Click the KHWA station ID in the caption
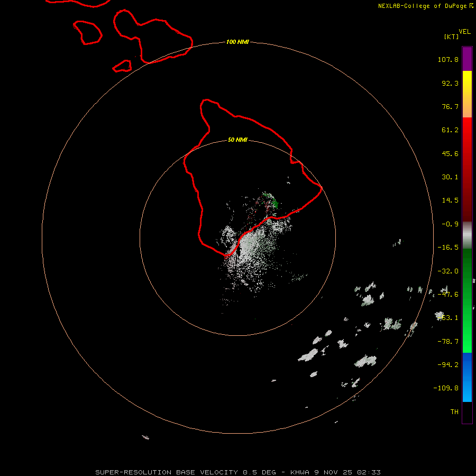The image size is (476, 476). click(300, 472)
